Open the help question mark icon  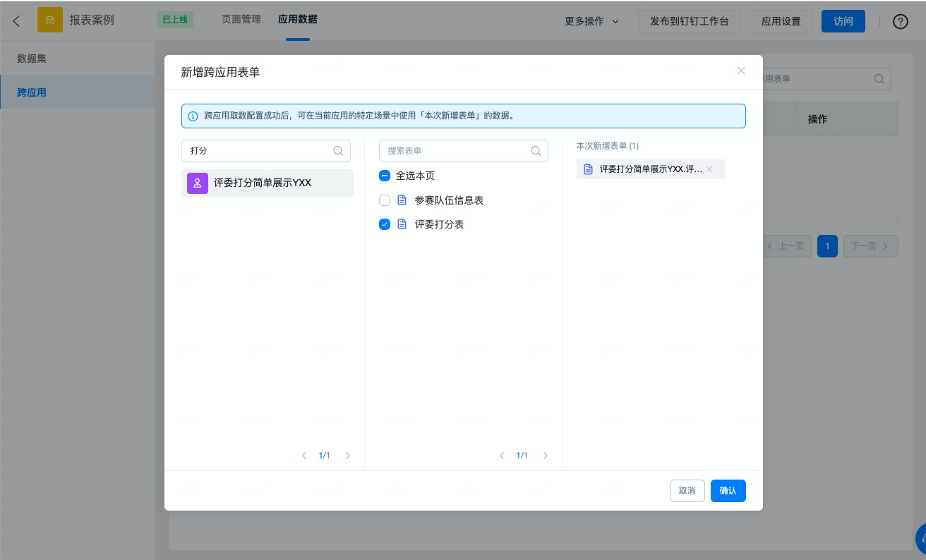click(900, 21)
